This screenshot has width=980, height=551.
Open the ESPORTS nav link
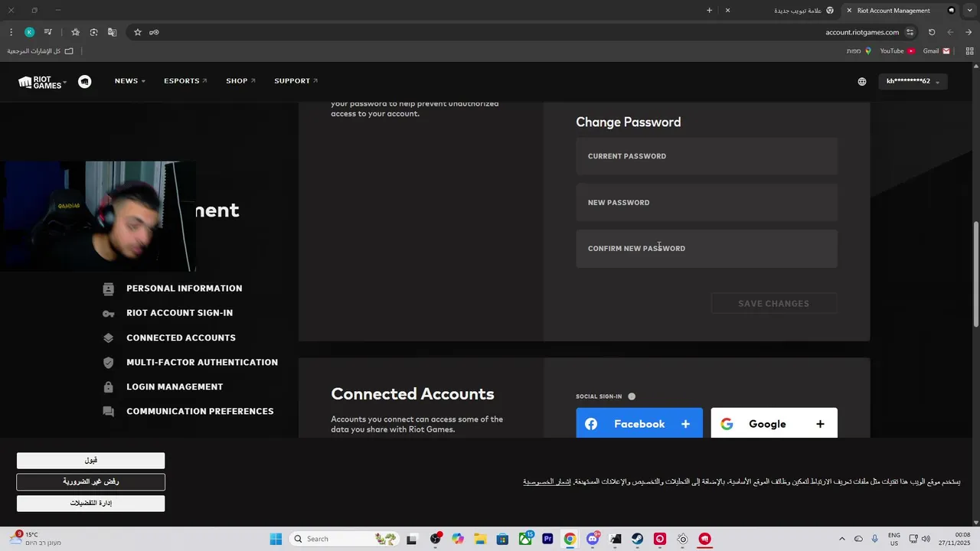click(x=185, y=81)
